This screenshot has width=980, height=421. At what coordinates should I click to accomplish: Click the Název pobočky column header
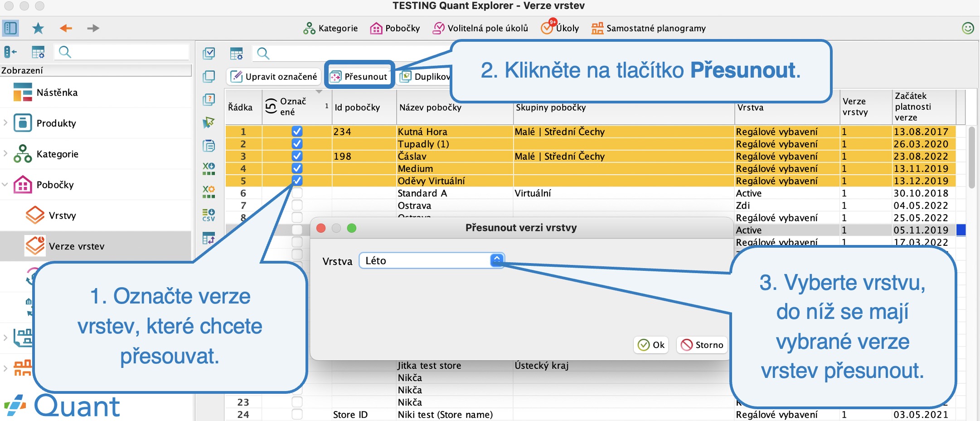455,107
